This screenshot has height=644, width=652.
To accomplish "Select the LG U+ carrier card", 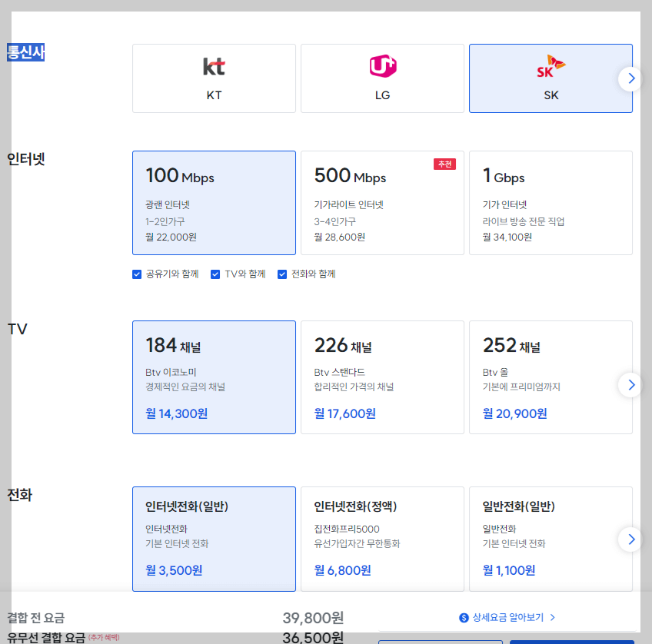I will (382, 78).
